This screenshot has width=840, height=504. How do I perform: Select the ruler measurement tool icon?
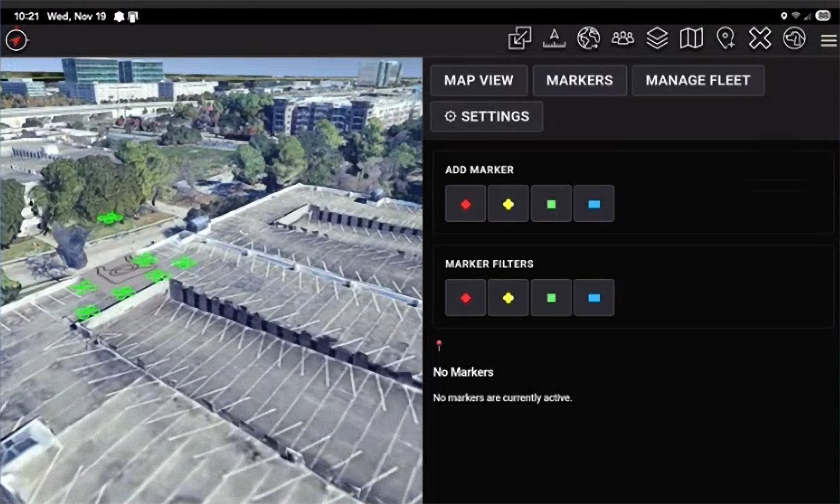[x=554, y=38]
